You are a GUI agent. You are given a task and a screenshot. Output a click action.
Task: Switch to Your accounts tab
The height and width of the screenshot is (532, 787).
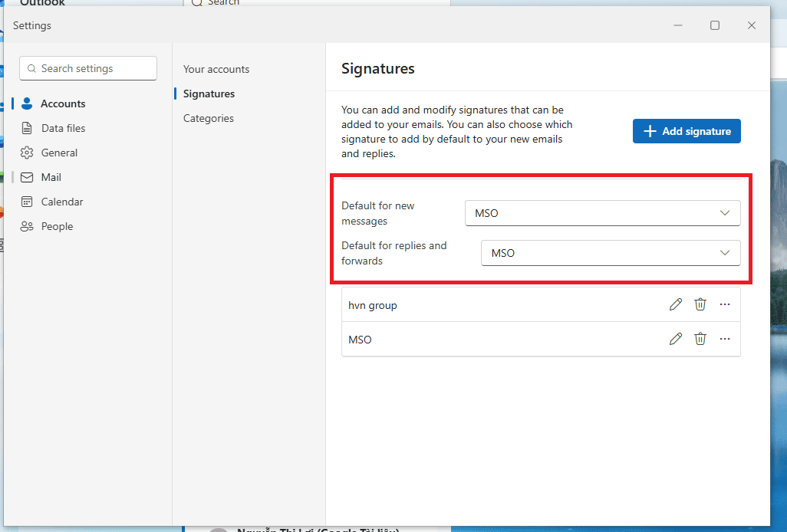216,69
